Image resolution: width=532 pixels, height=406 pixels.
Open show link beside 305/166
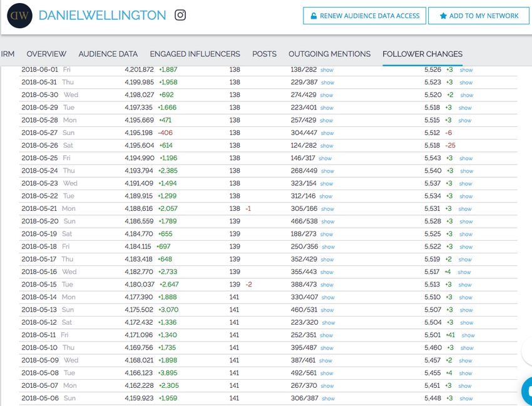click(327, 209)
